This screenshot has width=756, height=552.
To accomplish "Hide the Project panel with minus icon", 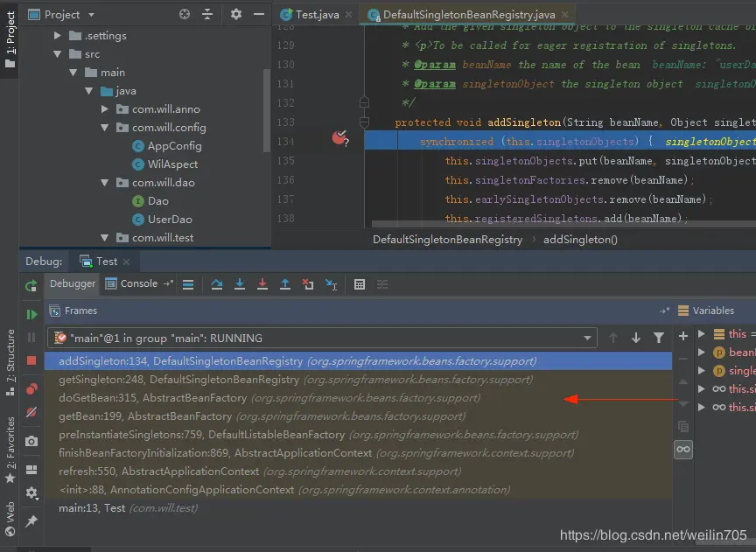I will coord(259,15).
